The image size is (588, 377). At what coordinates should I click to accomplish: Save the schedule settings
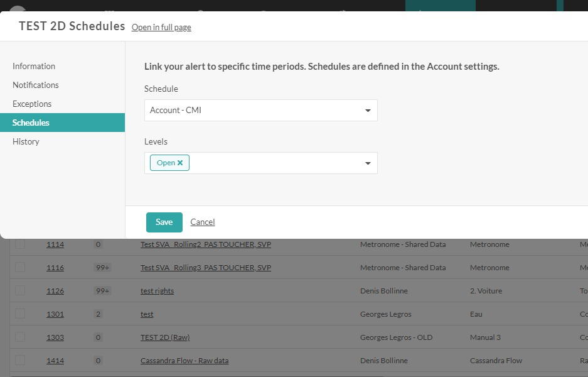(164, 222)
